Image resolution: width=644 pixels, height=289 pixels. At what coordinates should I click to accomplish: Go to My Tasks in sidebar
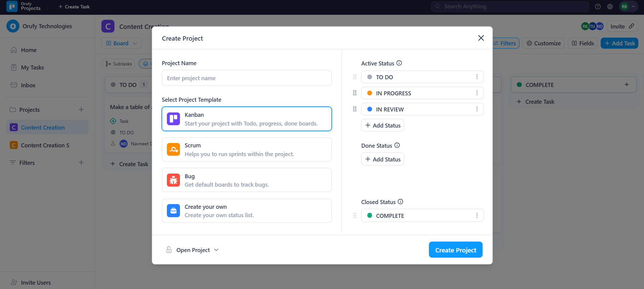tap(32, 67)
